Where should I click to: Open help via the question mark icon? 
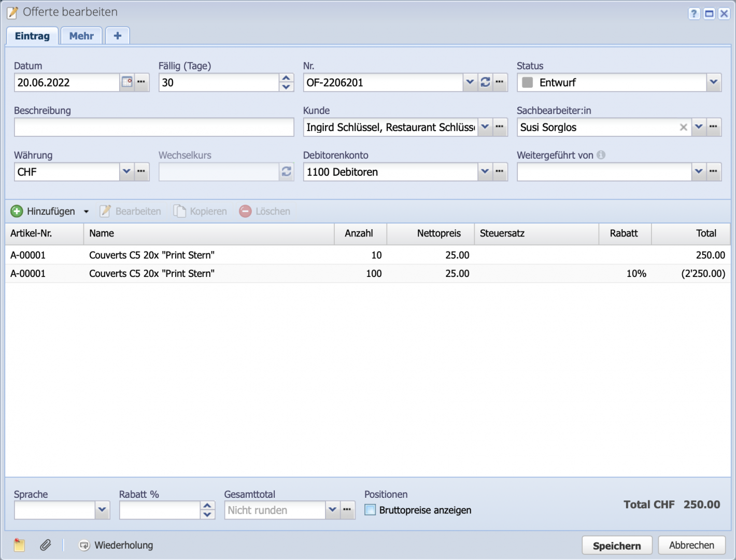pyautogui.click(x=694, y=13)
